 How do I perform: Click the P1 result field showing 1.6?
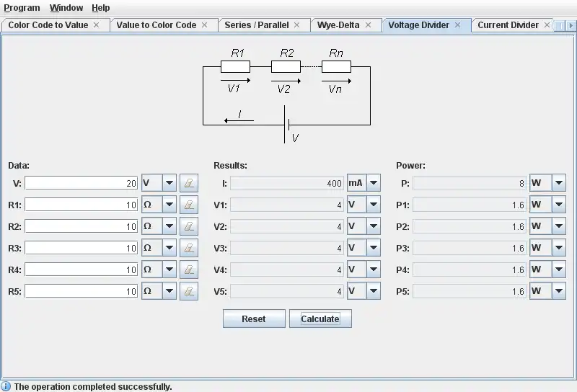tap(470, 205)
